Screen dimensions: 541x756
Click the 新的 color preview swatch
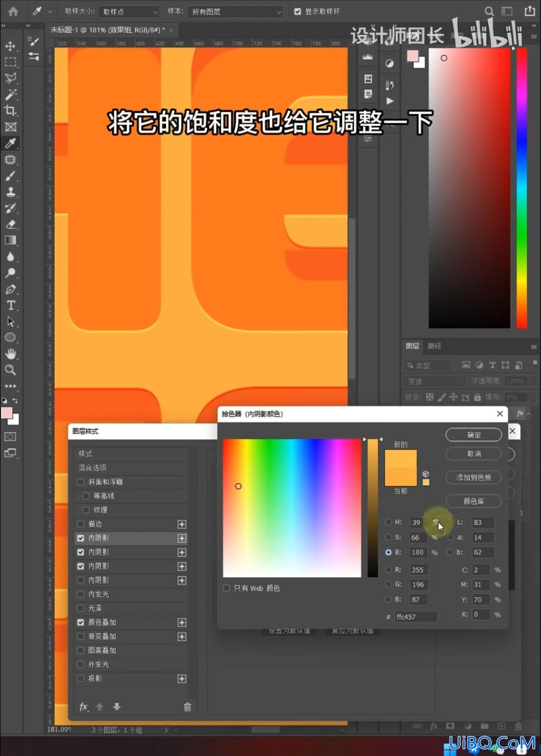coord(401,459)
